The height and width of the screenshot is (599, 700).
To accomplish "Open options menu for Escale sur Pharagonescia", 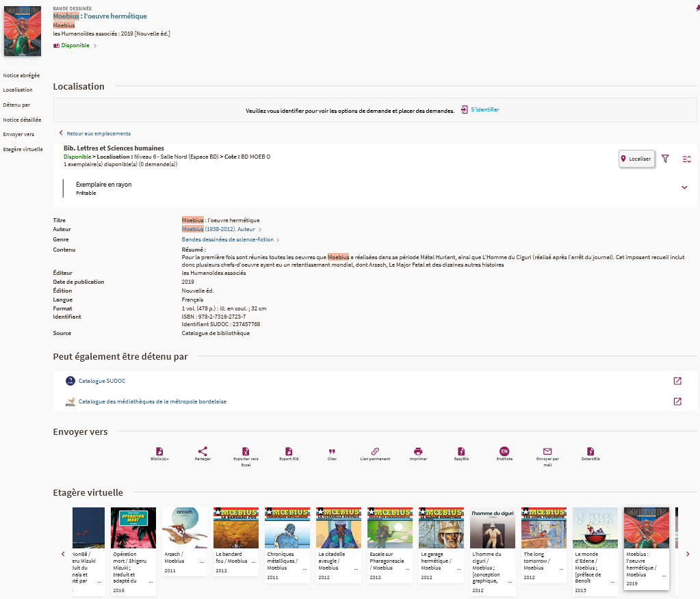I will point(408,569).
